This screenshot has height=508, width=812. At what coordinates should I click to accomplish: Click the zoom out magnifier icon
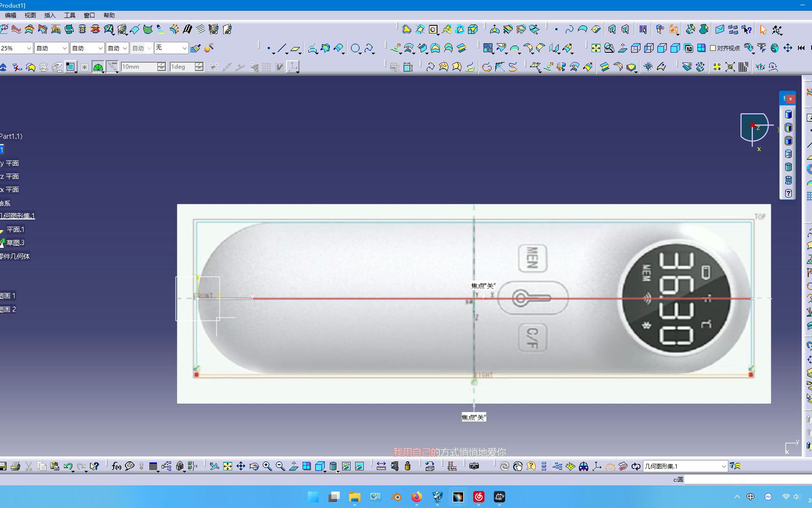click(x=281, y=466)
